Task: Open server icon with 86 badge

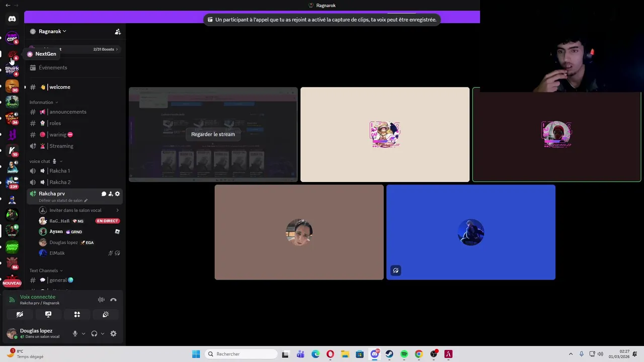Action: [x=12, y=263]
